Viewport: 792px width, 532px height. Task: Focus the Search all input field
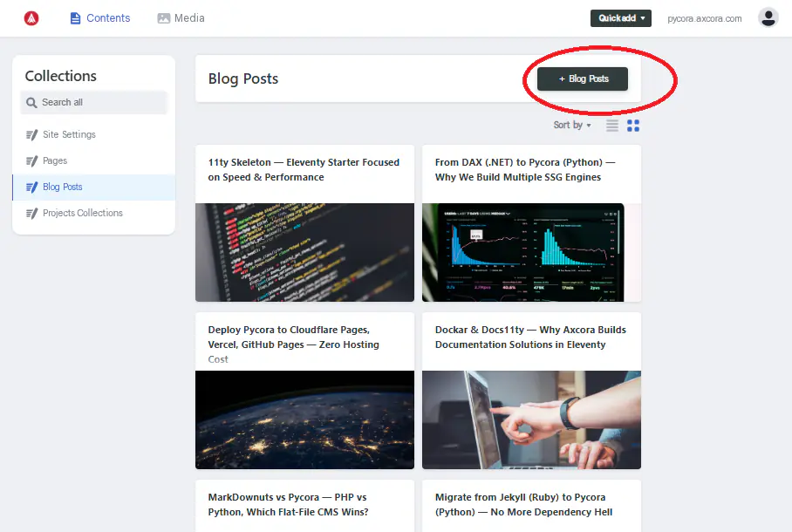pyautogui.click(x=94, y=103)
